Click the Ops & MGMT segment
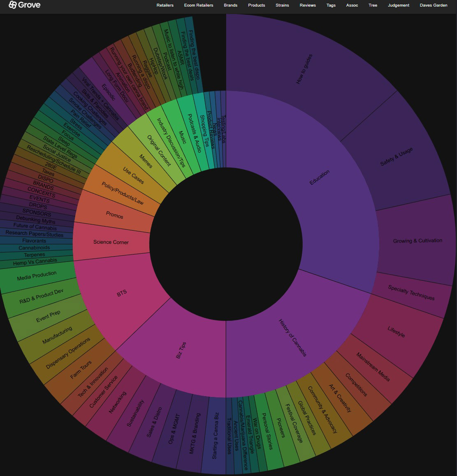 click(174, 429)
